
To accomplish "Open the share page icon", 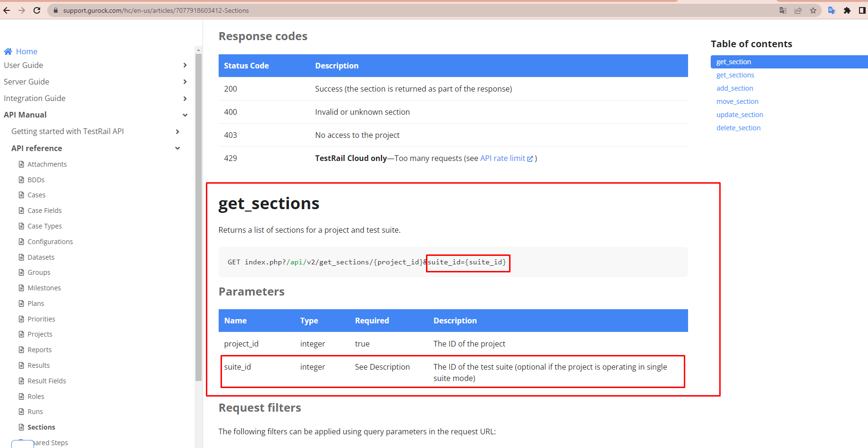I will (x=798, y=10).
